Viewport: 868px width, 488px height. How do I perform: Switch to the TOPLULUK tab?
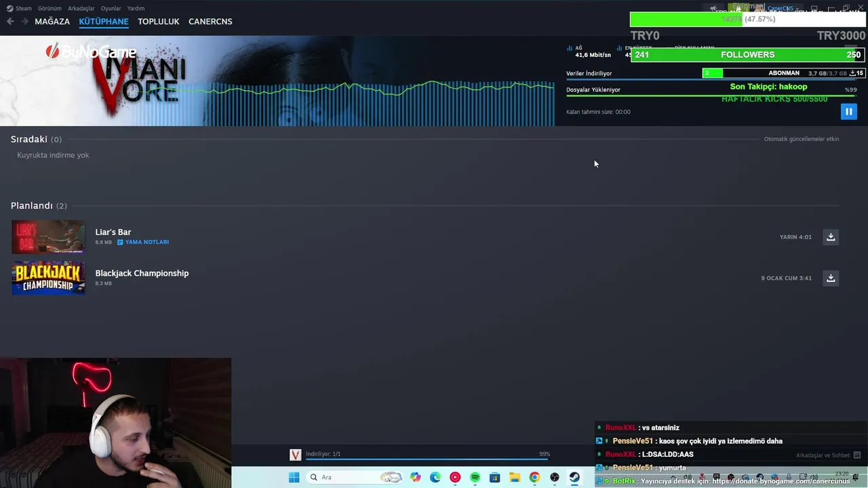click(x=159, y=22)
